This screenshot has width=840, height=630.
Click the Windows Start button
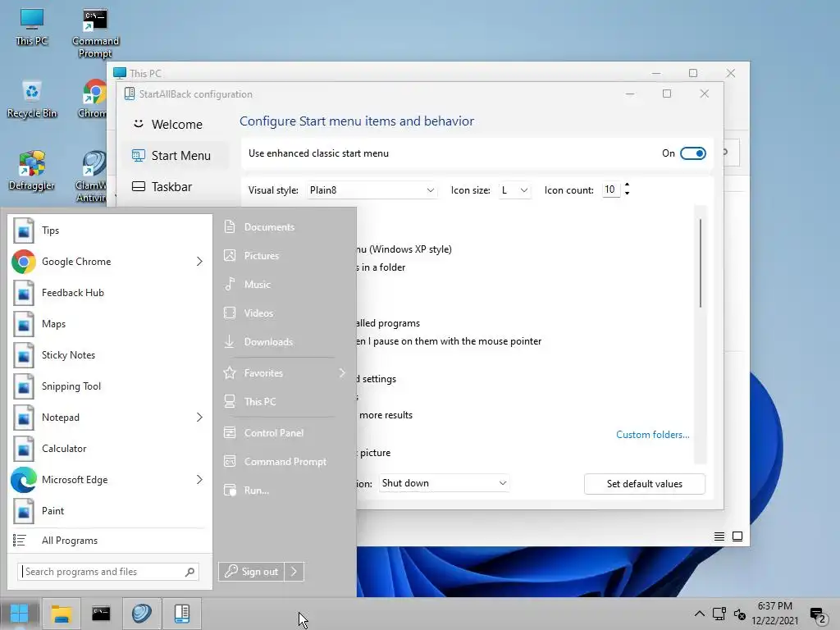click(20, 614)
